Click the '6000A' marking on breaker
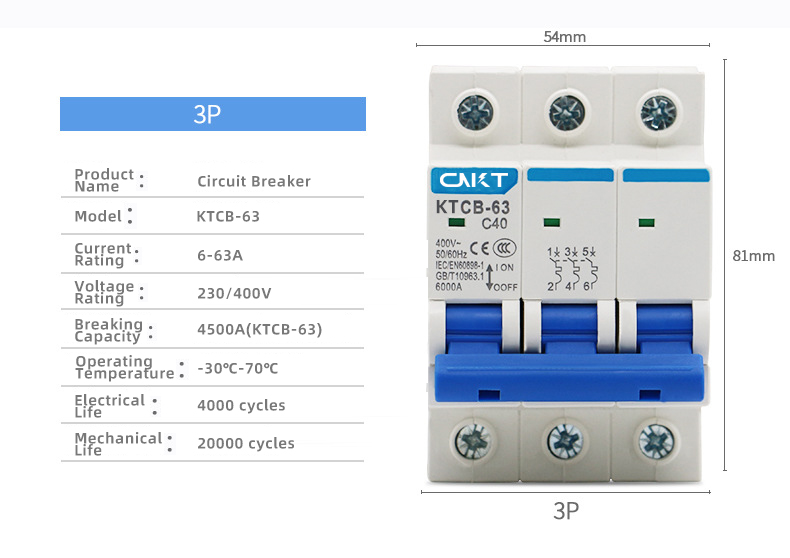The height and width of the screenshot is (558, 790). [448, 287]
